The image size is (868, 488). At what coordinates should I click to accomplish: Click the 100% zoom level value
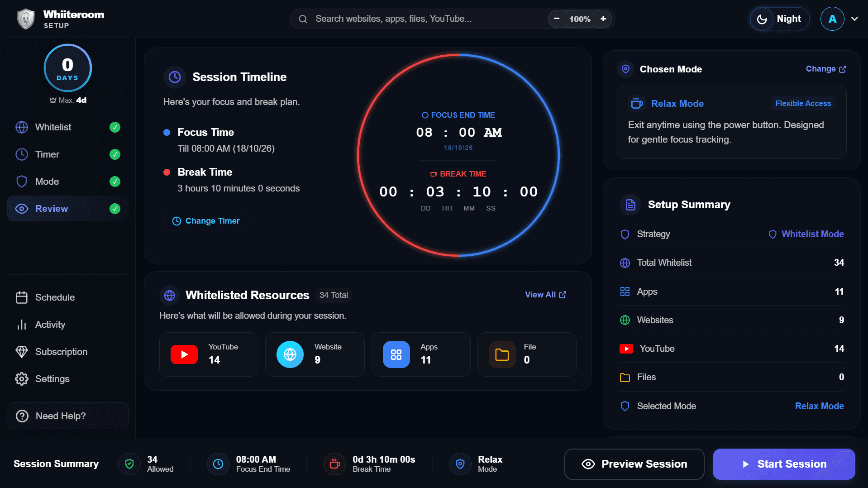point(580,19)
